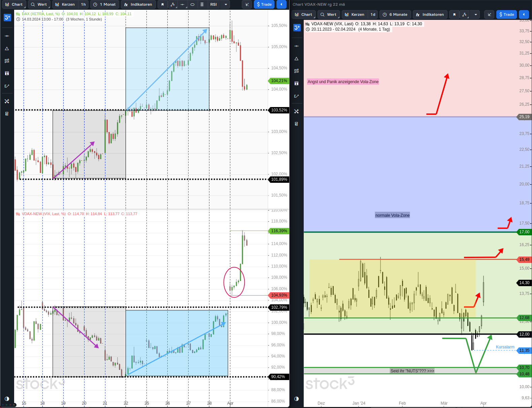Open object list icon in left sidebar
This screenshot has width=532, height=408.
[7, 114]
